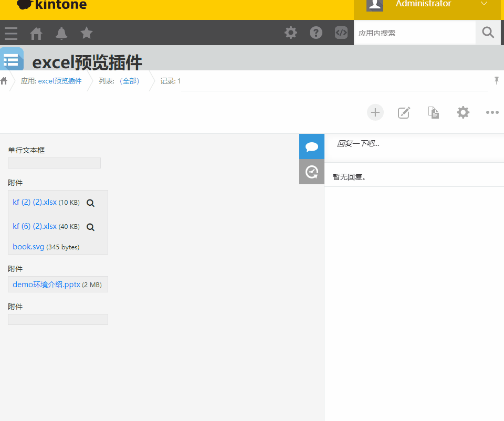The image size is (504, 421).
Task: Click the excel预览插件 app list icon
Action: (x=12, y=59)
